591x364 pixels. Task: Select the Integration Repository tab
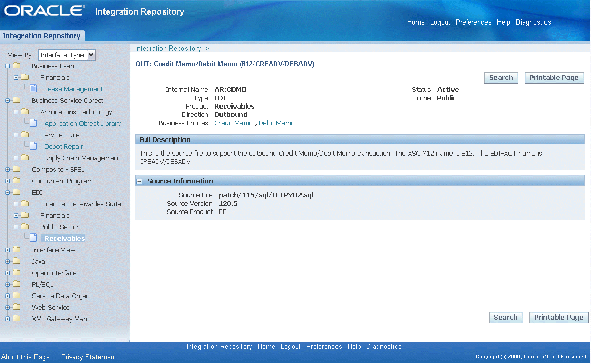point(42,36)
